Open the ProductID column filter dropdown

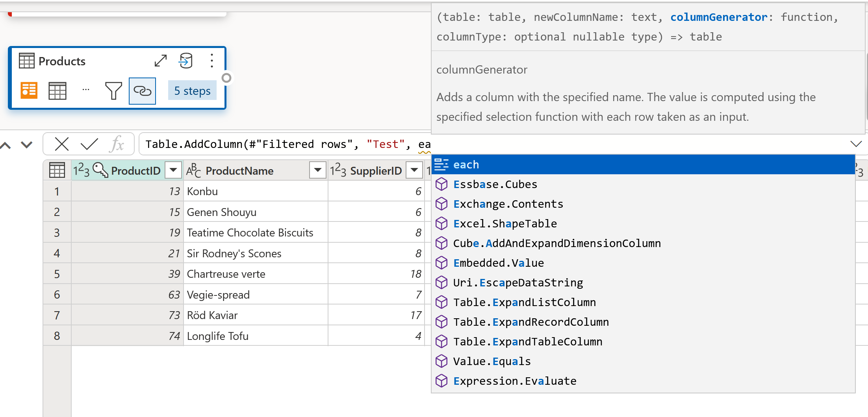(173, 170)
